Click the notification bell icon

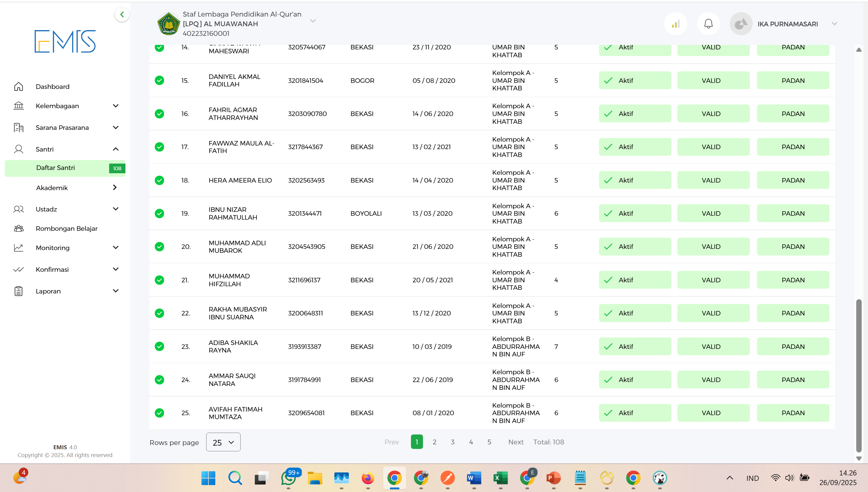coord(708,24)
